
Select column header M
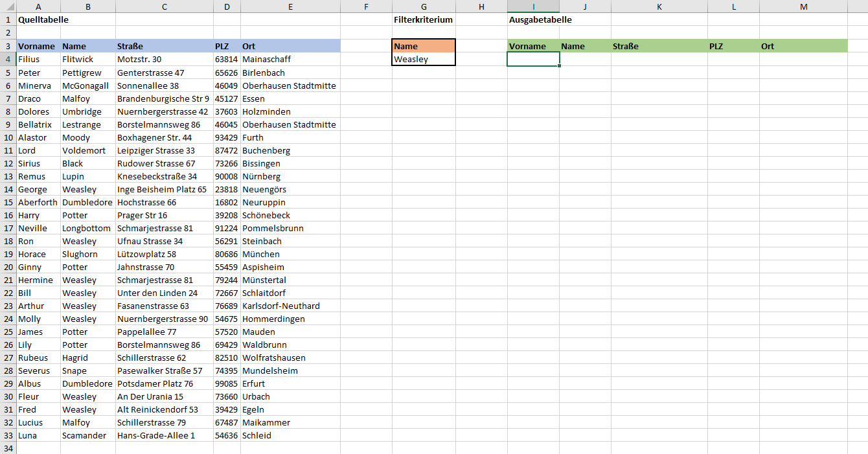coord(804,6)
